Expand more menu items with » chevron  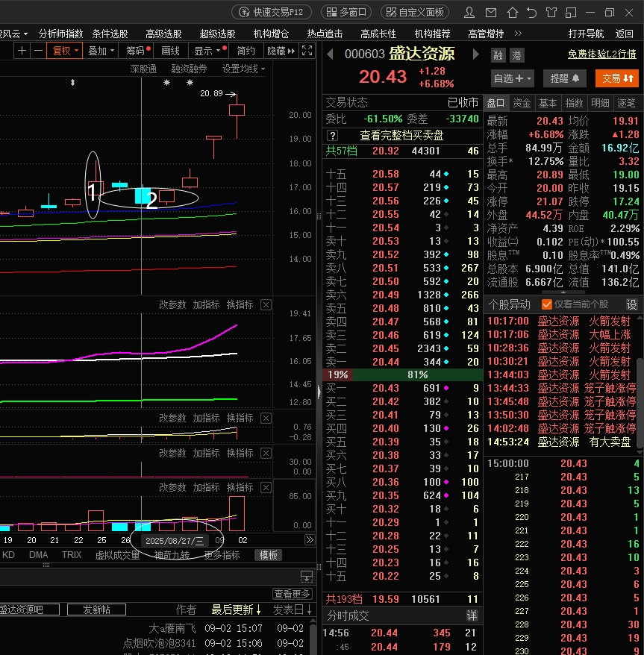(x=518, y=34)
